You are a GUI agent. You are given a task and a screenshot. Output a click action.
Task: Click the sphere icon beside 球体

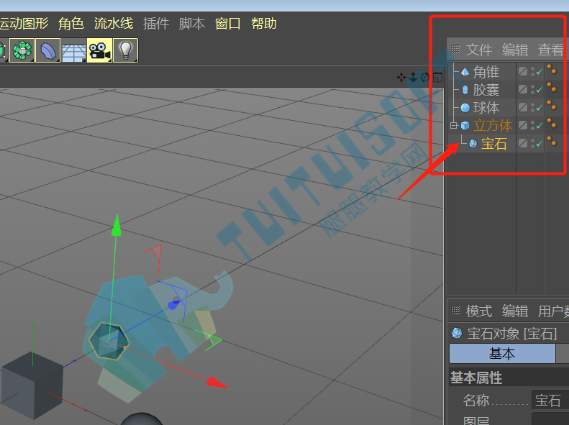tap(465, 107)
